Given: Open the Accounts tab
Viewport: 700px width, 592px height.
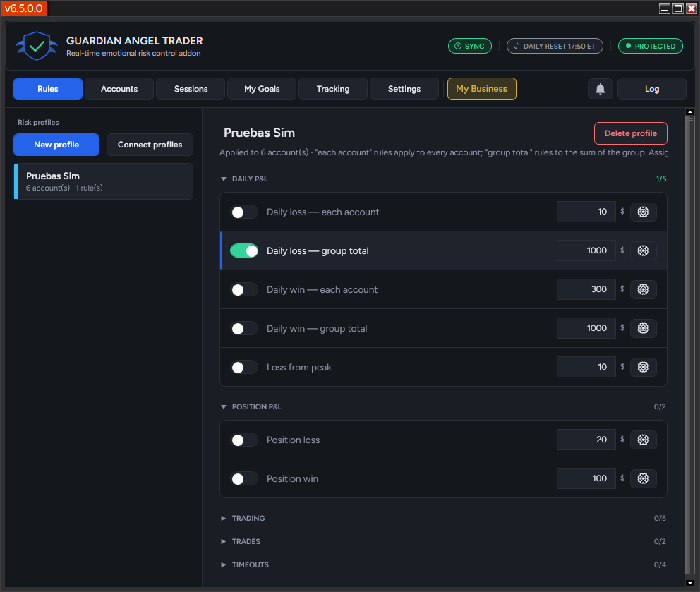Looking at the screenshot, I should pyautogui.click(x=119, y=89).
